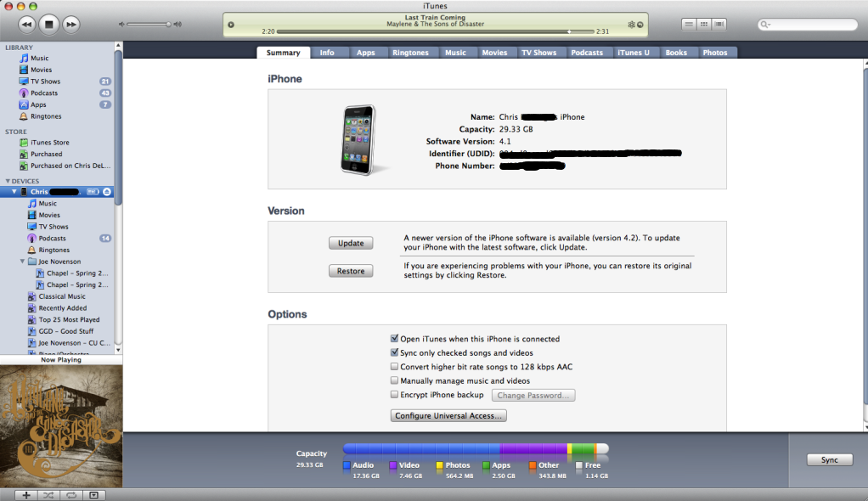Seek within the song progress bar
The width and height of the screenshot is (868, 501).
(x=435, y=31)
